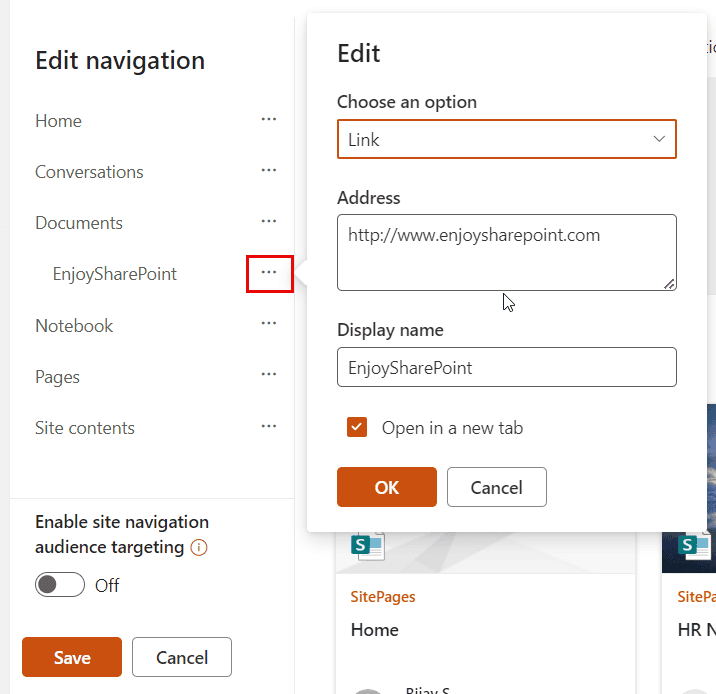Open the ellipsis menu for Conversations
This screenshot has width=716, height=694.
click(268, 171)
